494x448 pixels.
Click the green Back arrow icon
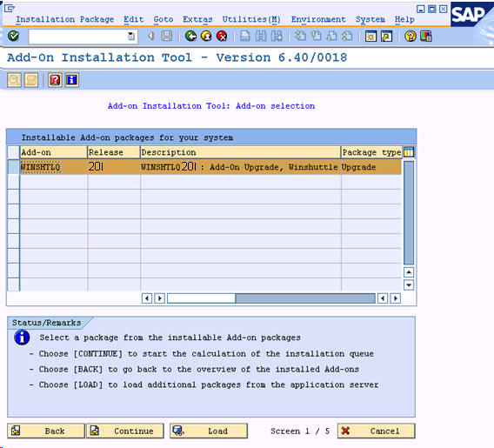(x=190, y=37)
